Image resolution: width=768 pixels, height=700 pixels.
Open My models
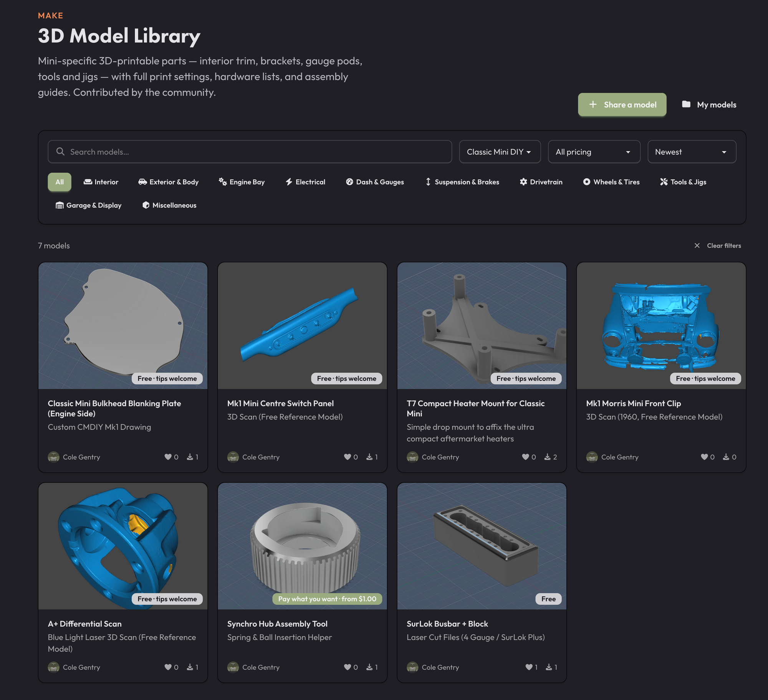[x=709, y=104]
